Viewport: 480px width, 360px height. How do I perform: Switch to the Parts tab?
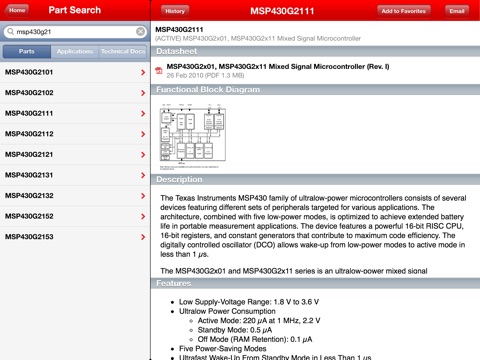[x=27, y=51]
